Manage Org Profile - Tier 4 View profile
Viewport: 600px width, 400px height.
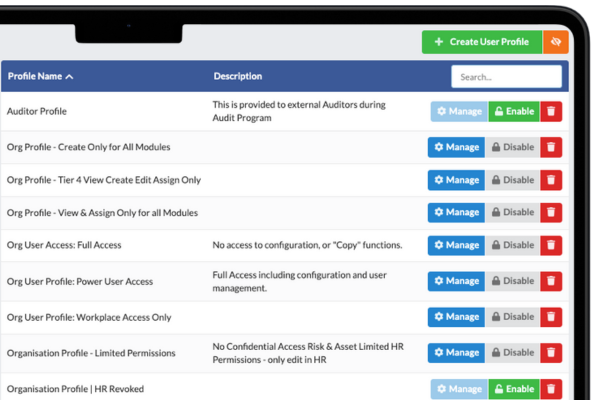coord(457,180)
